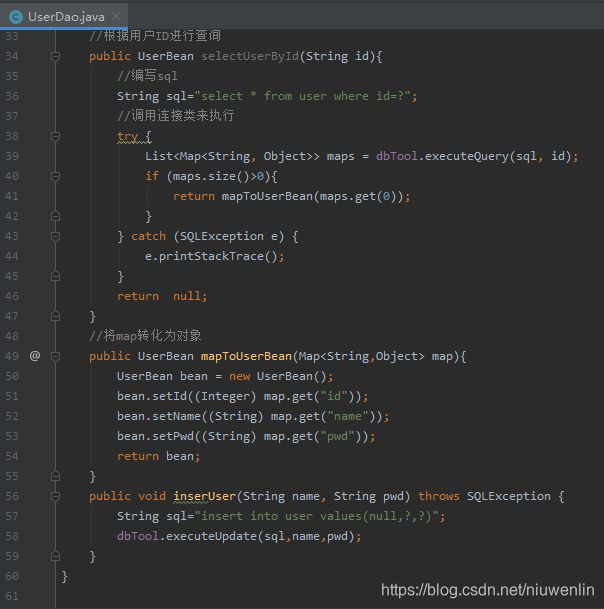Click mapToUserBean method declaration name on line 49
The height and width of the screenshot is (609, 604).
click(x=246, y=356)
